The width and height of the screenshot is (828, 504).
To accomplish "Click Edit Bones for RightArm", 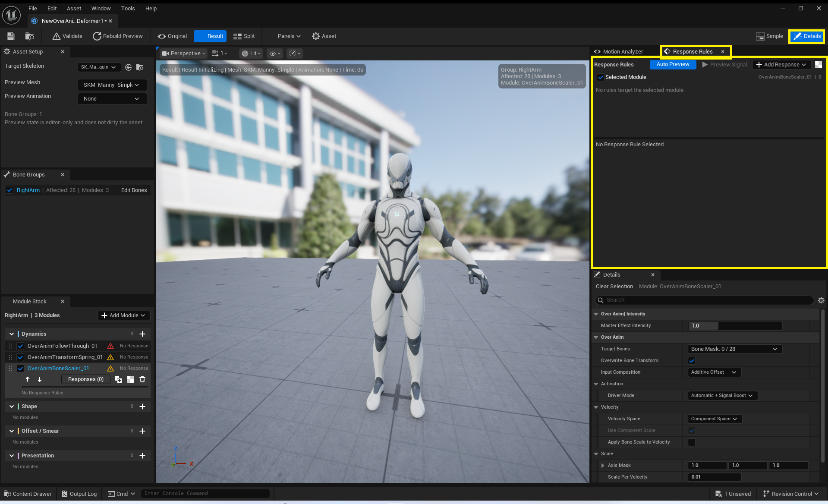I will tap(134, 190).
